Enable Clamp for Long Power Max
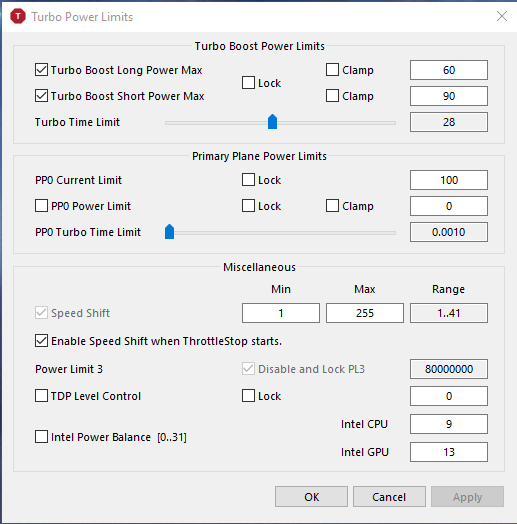Viewport: 517px width, 524px height. pos(332,70)
